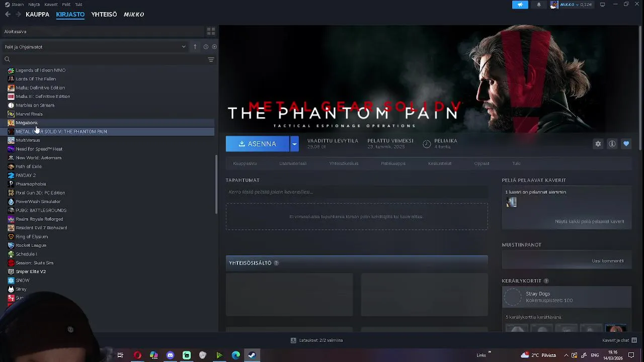
Task: Click friend avatar who played earlier
Action: click(x=512, y=202)
